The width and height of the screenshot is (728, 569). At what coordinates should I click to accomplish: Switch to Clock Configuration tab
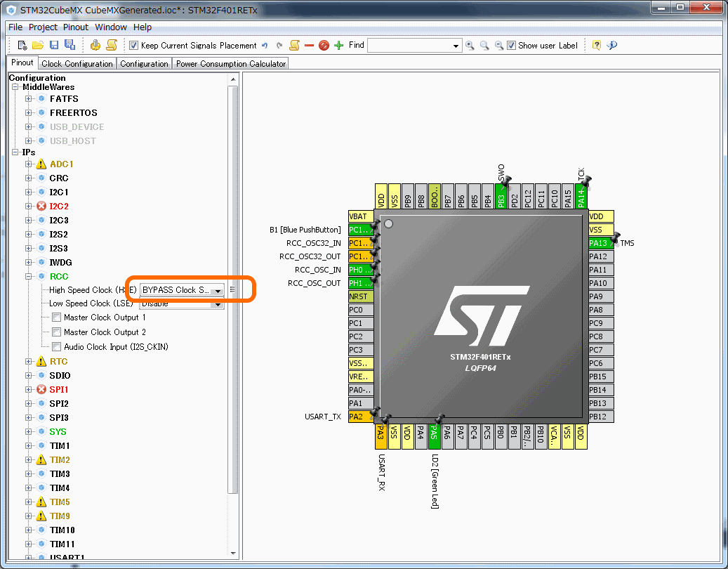click(x=77, y=63)
